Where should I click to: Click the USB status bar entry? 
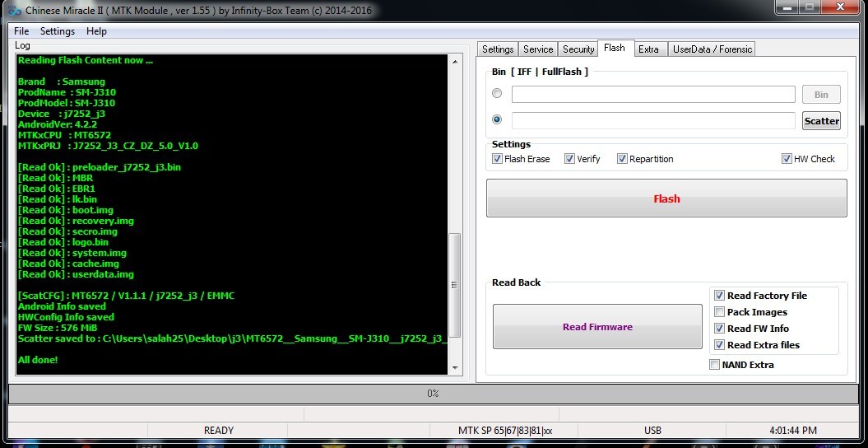(652, 430)
